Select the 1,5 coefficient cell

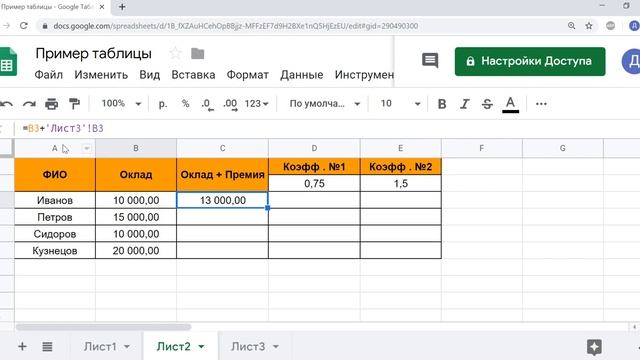[401, 183]
